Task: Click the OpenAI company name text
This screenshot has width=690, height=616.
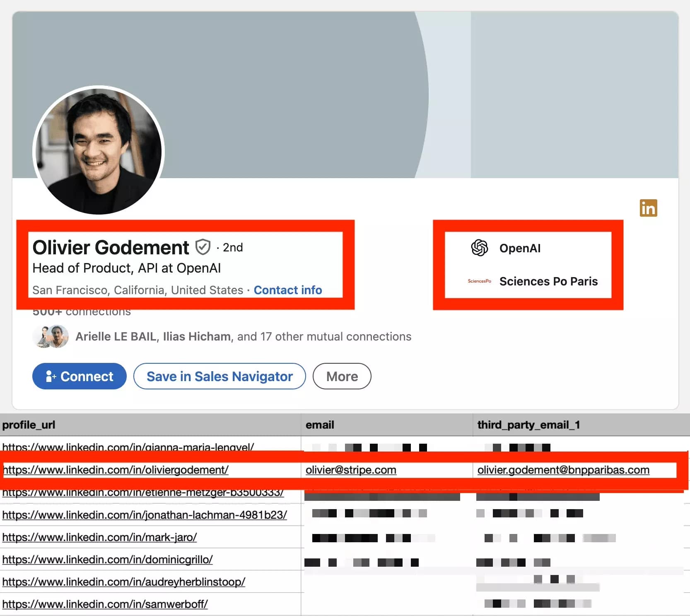Action: pos(520,248)
